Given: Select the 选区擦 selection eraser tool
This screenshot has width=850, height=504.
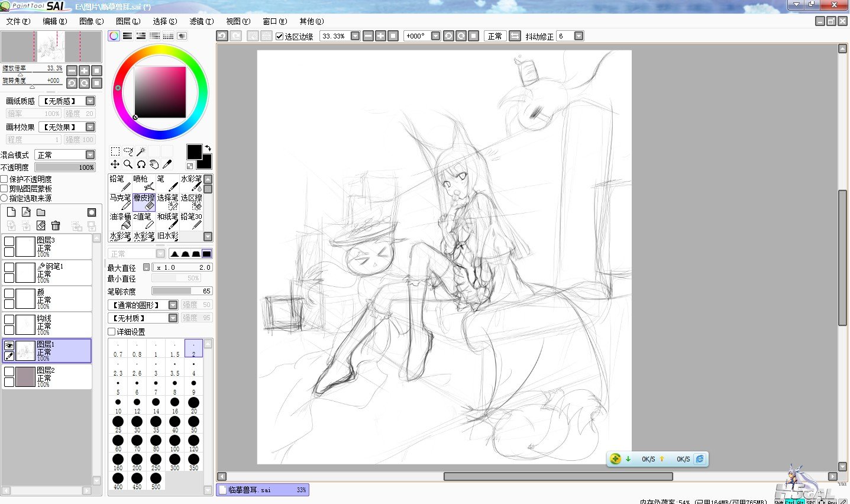Looking at the screenshot, I should coord(191,202).
